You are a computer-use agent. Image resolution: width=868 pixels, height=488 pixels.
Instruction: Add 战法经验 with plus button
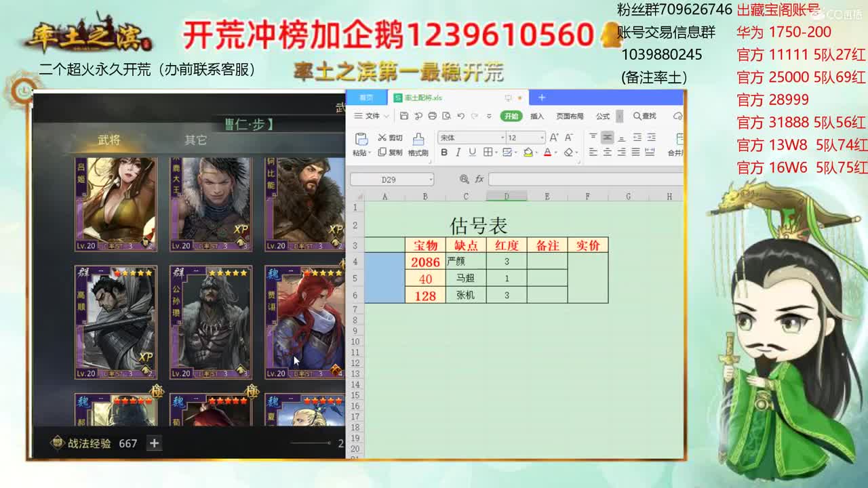pyautogui.click(x=155, y=443)
